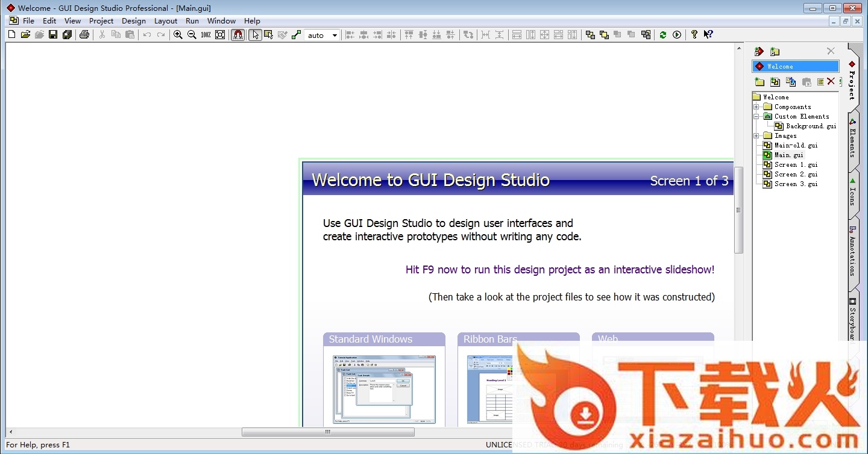This screenshot has height=454, width=868.
Task: Select the arrow pointer tool
Action: click(256, 35)
